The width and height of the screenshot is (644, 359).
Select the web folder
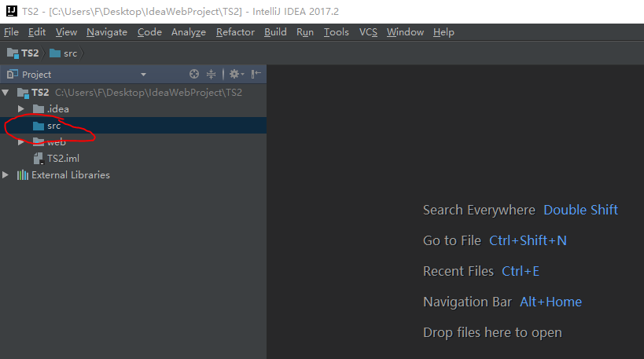click(x=133, y=142)
